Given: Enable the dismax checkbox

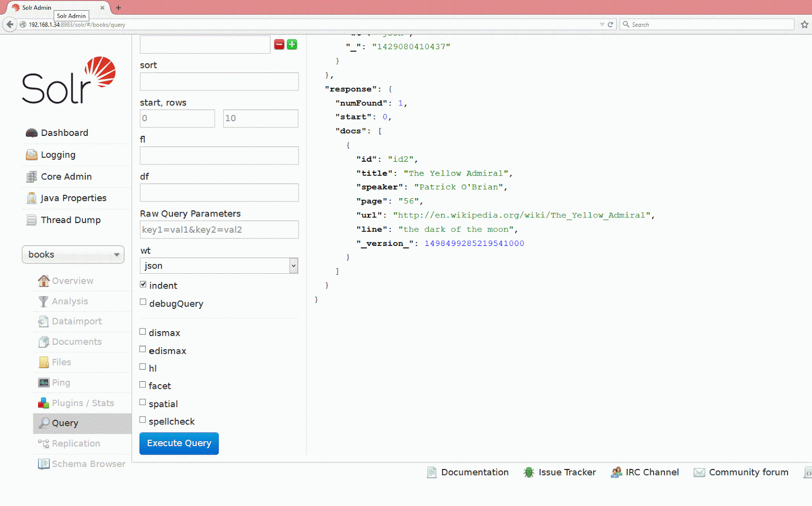Looking at the screenshot, I should [x=143, y=332].
